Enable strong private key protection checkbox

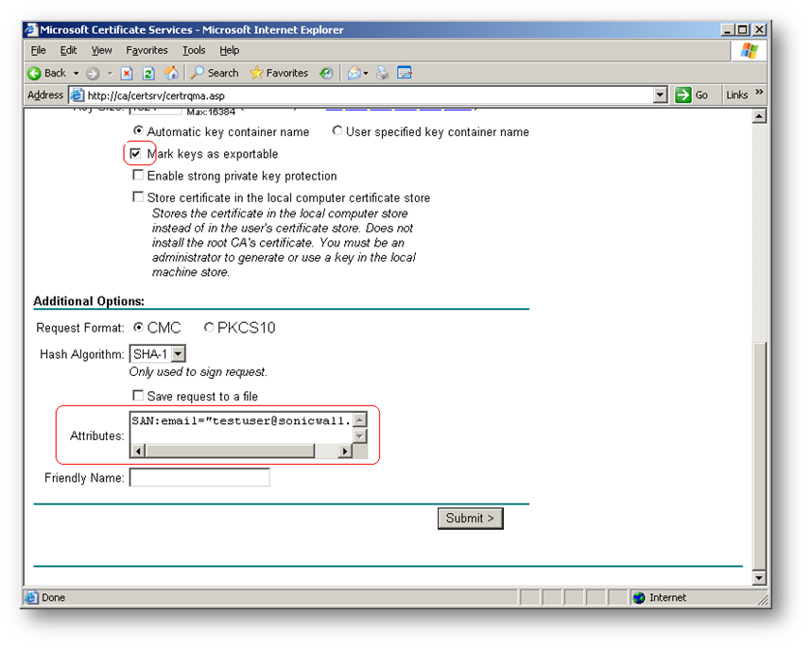point(138,176)
